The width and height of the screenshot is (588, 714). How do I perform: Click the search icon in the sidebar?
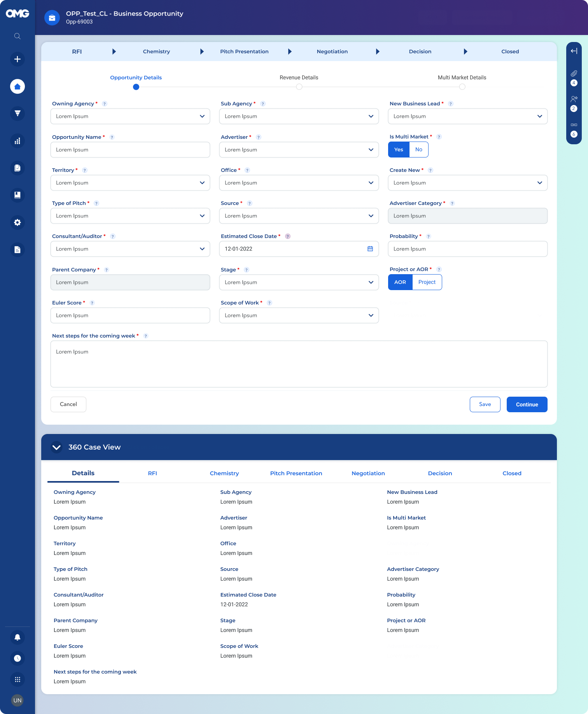click(17, 36)
